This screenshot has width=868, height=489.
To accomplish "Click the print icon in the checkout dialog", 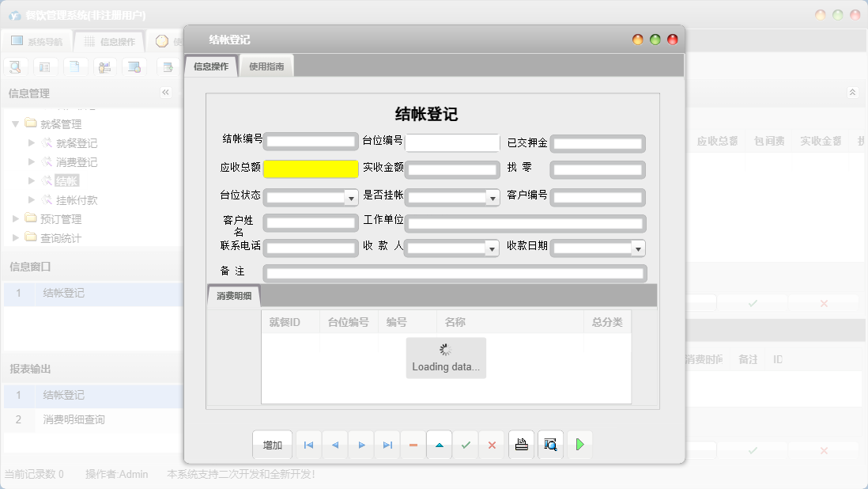I will tap(522, 445).
